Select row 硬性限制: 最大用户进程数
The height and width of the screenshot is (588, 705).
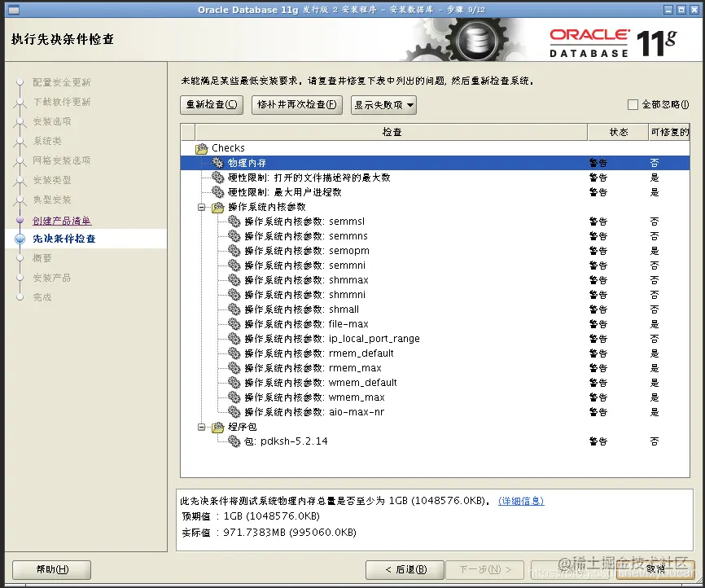(x=435, y=192)
